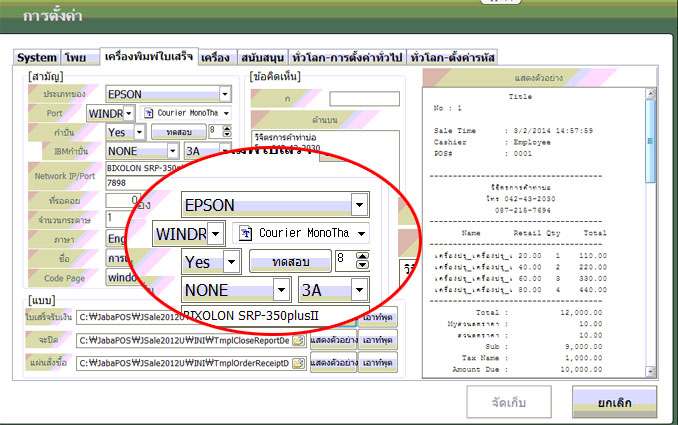Click the จัดเก็บ save button
The height and width of the screenshot is (425, 678).
(509, 402)
